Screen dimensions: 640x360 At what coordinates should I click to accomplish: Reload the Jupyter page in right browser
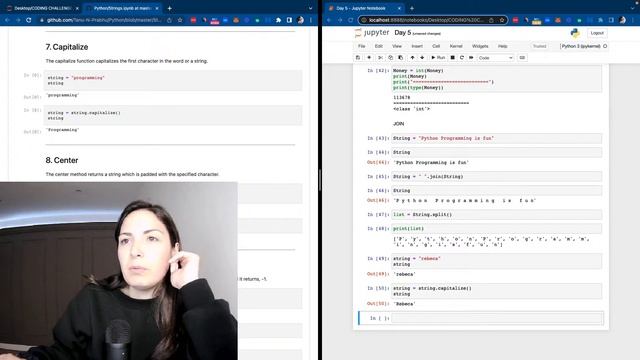(351, 20)
